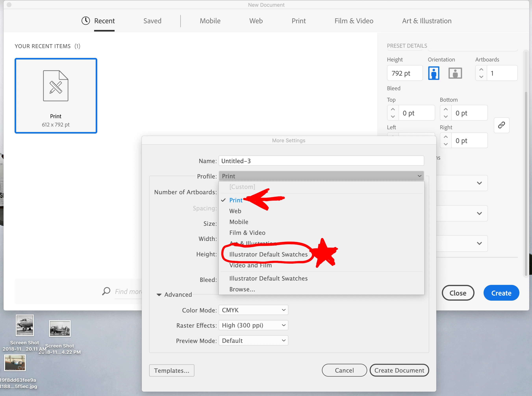532x396 pixels.
Task: Switch to the Art & Illustration tab
Action: click(427, 21)
